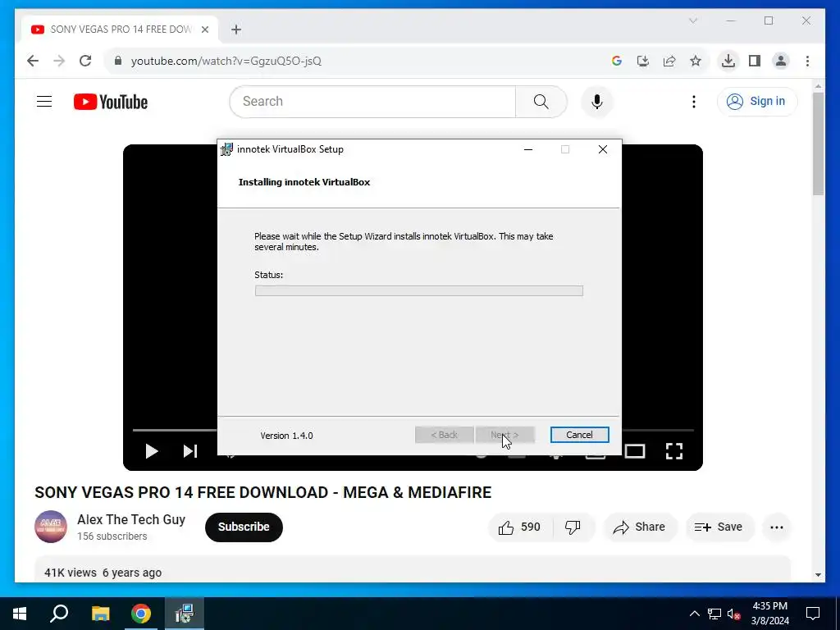Close the SONY VEGAS PRO tab
Screen dimensions: 840x630
tap(205, 30)
